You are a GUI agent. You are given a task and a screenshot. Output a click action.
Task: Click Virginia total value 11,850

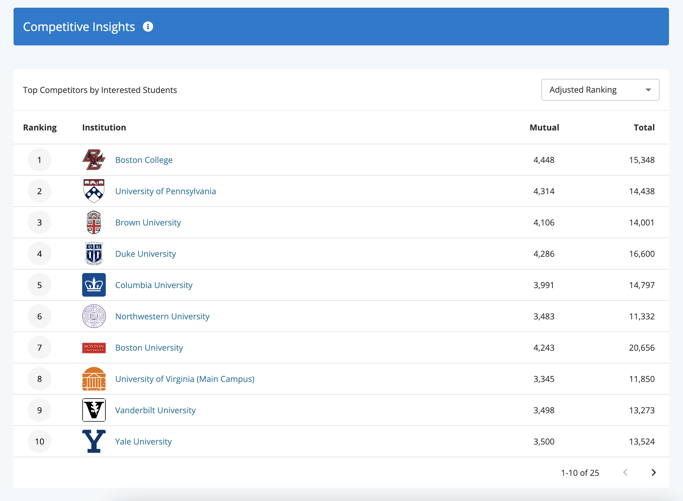(x=642, y=379)
